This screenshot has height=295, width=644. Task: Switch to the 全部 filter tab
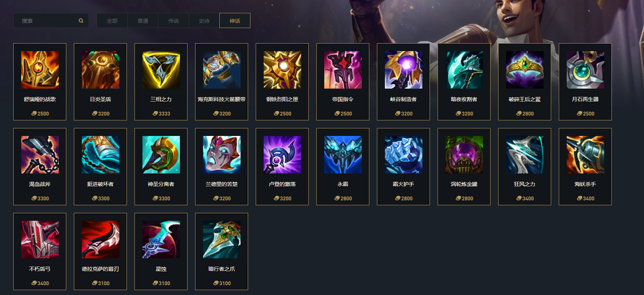pyautogui.click(x=112, y=20)
